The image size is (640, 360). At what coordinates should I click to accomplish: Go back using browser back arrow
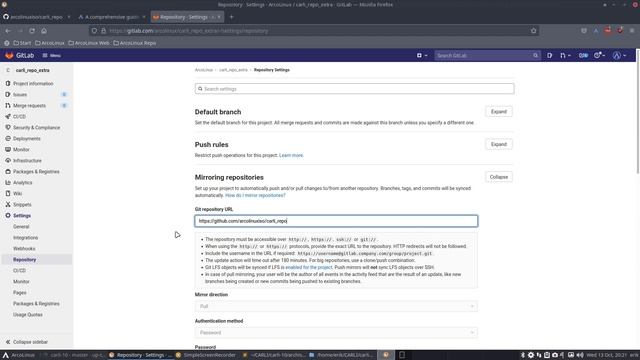coord(8,31)
